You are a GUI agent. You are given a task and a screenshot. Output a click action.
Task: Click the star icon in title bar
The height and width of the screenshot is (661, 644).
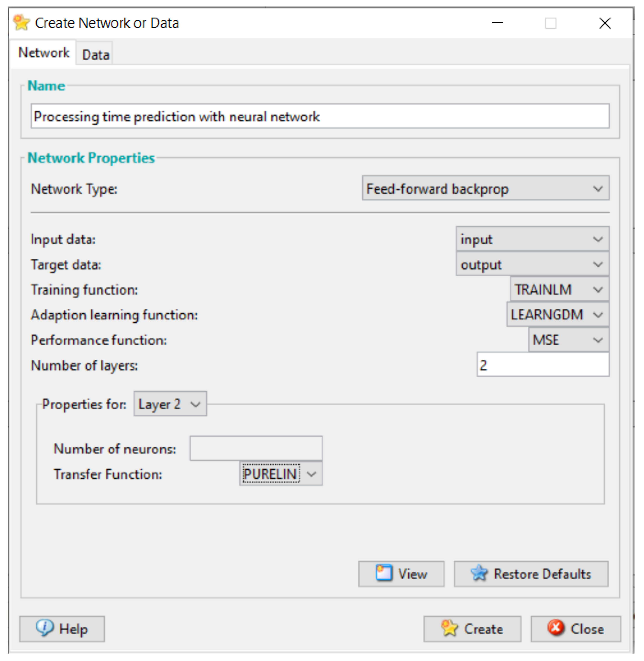22,23
